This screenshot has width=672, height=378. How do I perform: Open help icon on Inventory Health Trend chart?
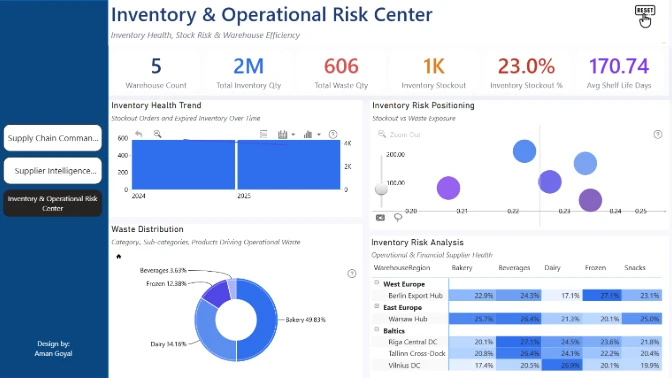point(333,135)
